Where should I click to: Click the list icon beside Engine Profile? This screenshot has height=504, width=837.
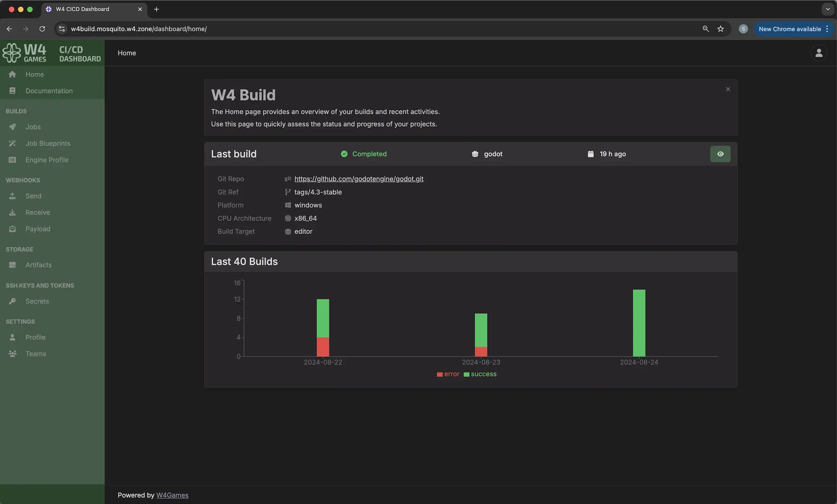tap(12, 160)
